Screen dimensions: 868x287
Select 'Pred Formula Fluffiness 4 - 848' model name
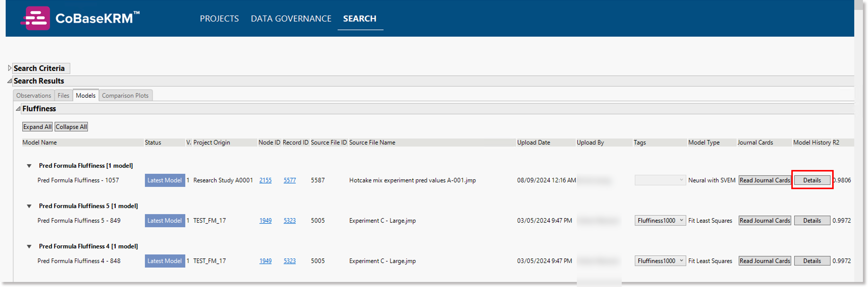79,261
